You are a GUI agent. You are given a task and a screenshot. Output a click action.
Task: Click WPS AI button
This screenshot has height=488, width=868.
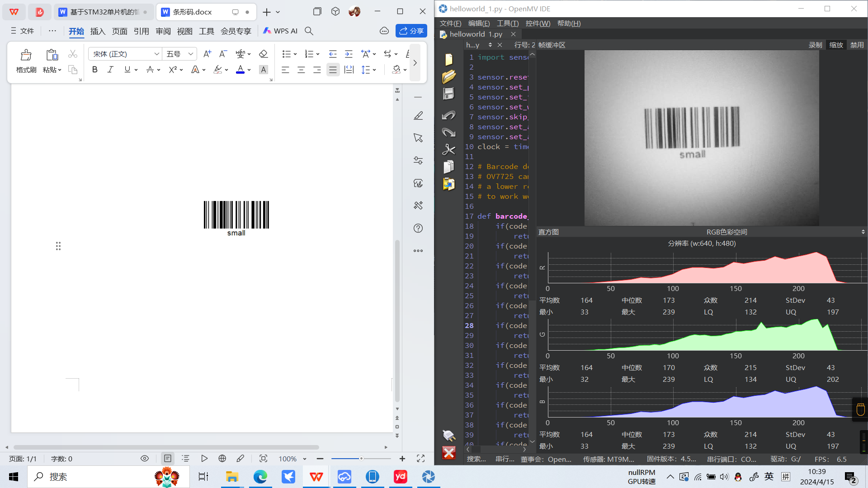tap(280, 31)
